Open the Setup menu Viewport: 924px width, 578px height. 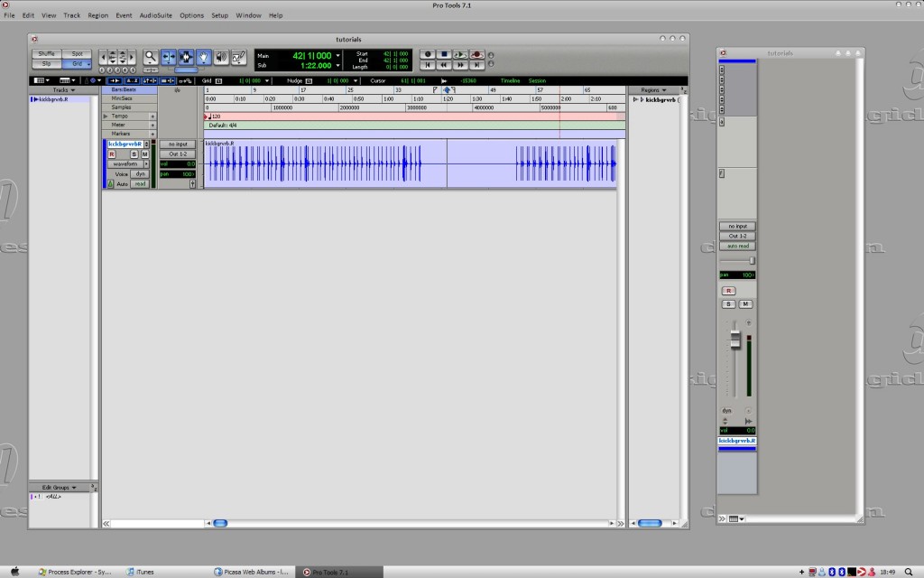[219, 15]
